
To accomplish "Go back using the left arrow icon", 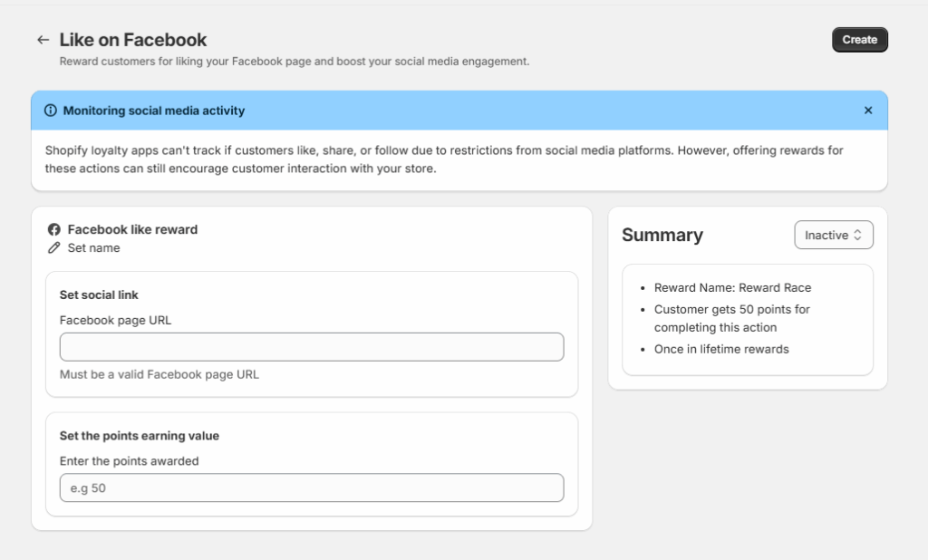I will click(x=43, y=40).
